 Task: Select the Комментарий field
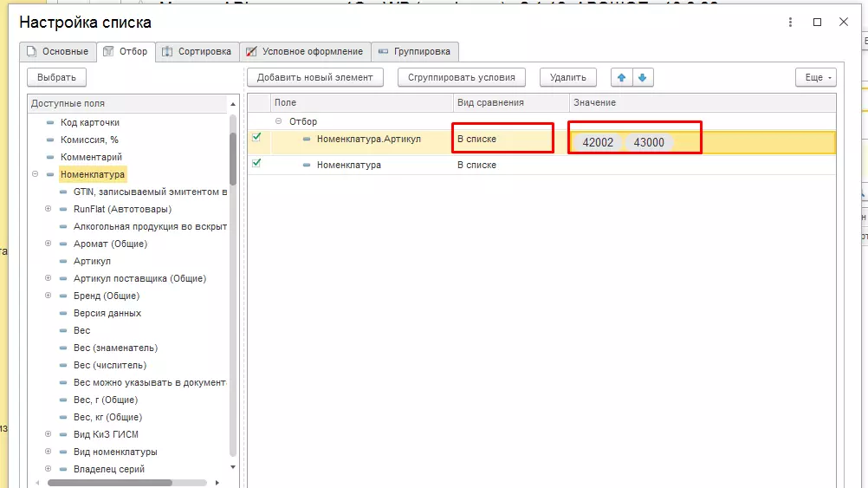click(x=91, y=157)
